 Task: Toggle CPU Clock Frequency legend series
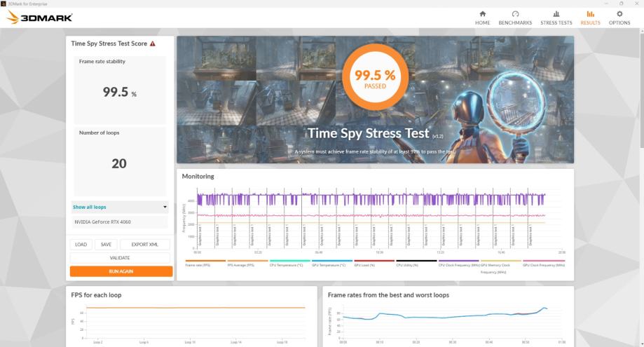coord(458,265)
